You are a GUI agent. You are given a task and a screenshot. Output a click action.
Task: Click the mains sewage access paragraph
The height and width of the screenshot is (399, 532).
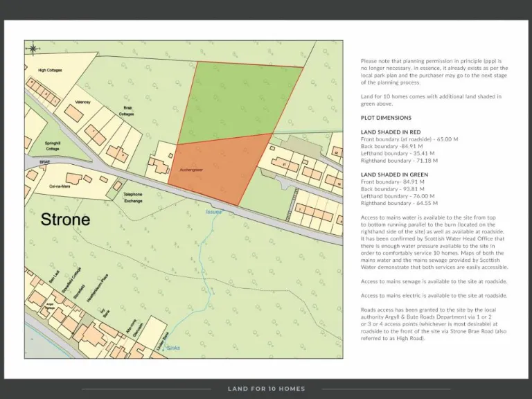click(x=434, y=281)
